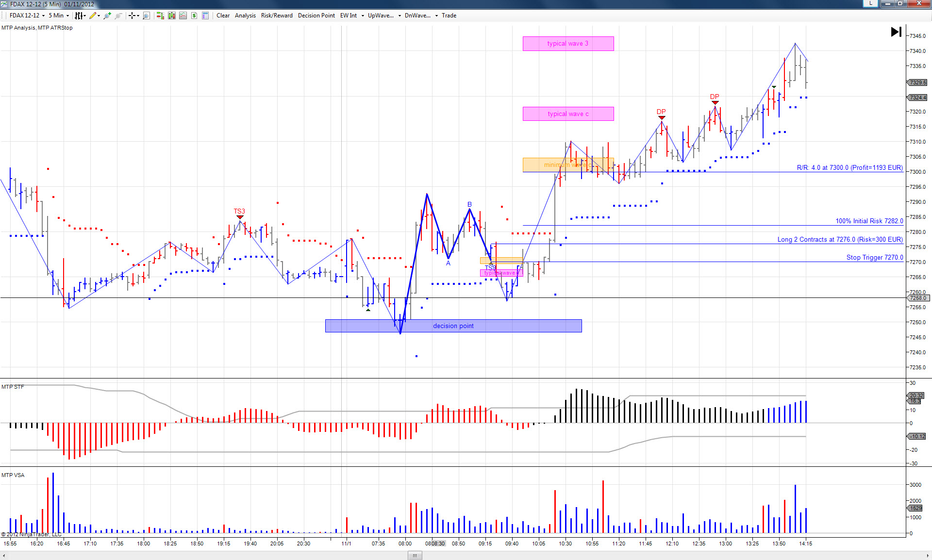Screen dimensions: 932x560
Task: Click the 7324.4 price marker on axis
Action: point(917,98)
